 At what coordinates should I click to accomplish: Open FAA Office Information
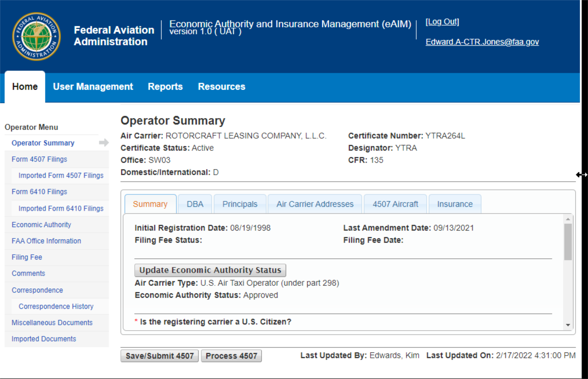pyautogui.click(x=46, y=241)
